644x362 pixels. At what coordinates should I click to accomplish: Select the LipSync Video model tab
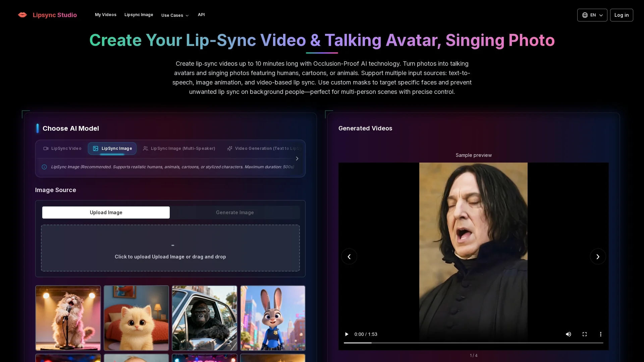(62, 148)
